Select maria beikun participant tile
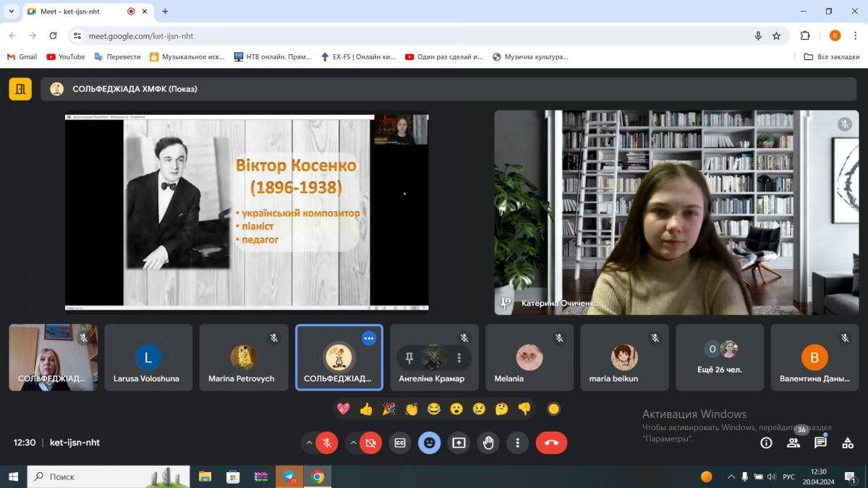 [x=624, y=357]
